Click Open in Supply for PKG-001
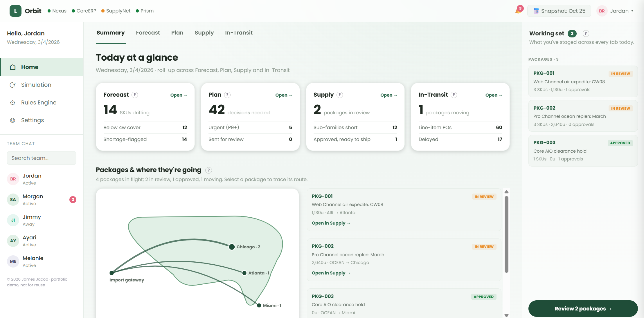This screenshot has width=644, height=318. (x=331, y=223)
